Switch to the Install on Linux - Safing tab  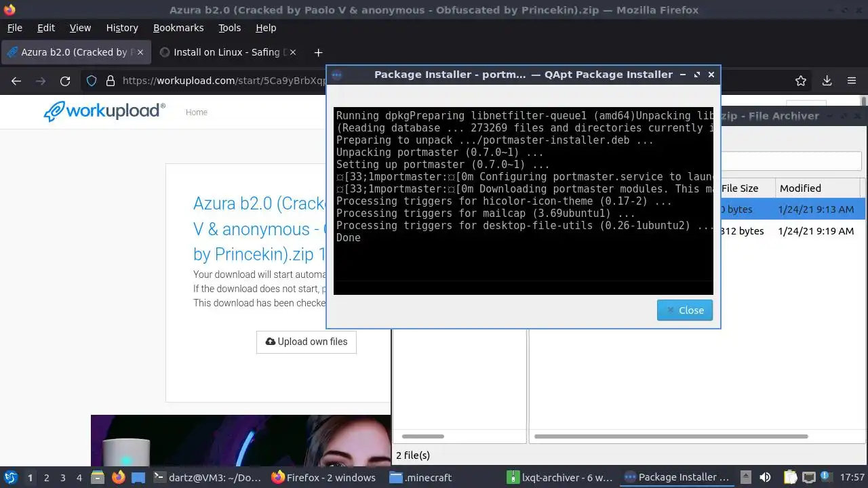click(229, 52)
